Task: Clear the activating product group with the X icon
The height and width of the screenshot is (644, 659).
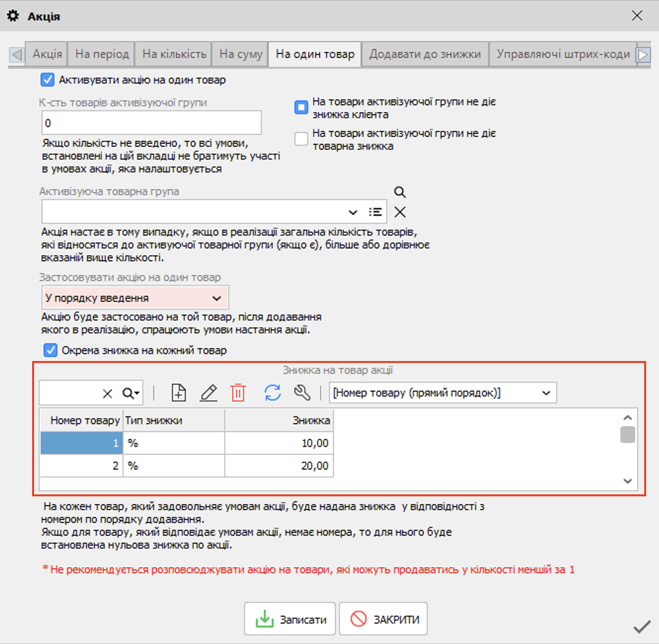Action: 400,212
